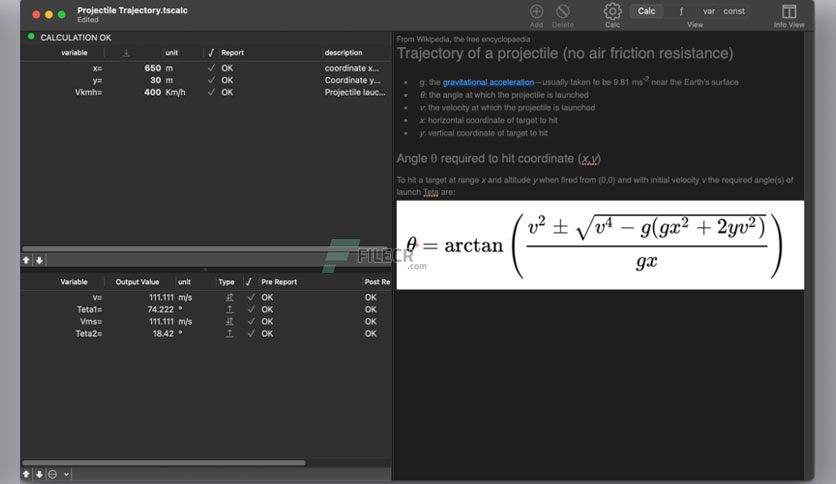Click the input 'variable' column header
Viewport: 836px width, 484px height.
click(74, 52)
